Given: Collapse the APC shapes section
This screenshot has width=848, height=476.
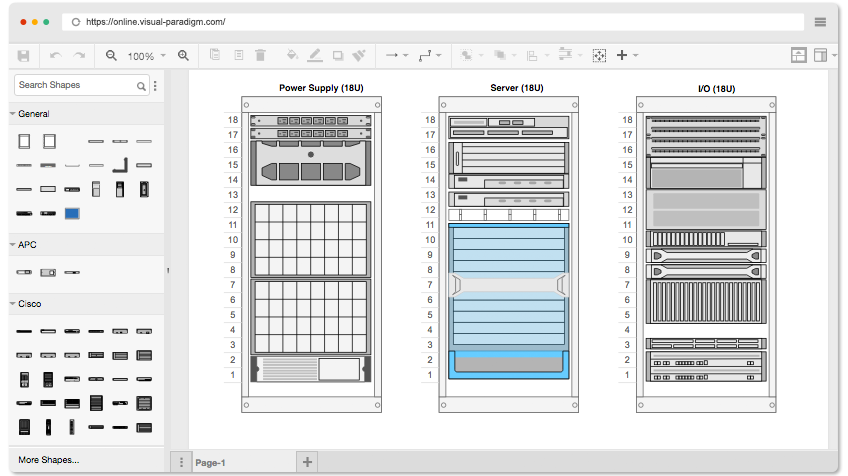Looking at the screenshot, I should (x=87, y=245).
